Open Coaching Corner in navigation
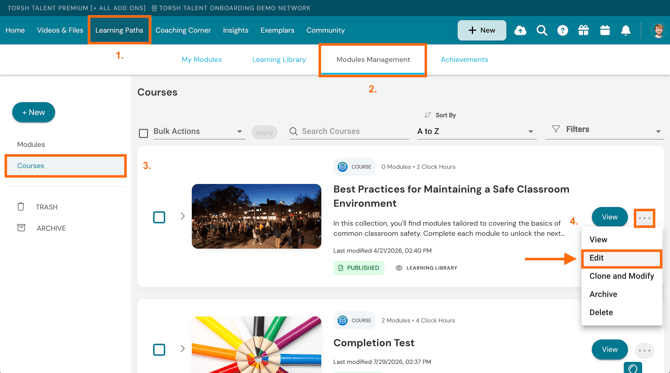Viewport: 670px width, 373px height. 183,30
